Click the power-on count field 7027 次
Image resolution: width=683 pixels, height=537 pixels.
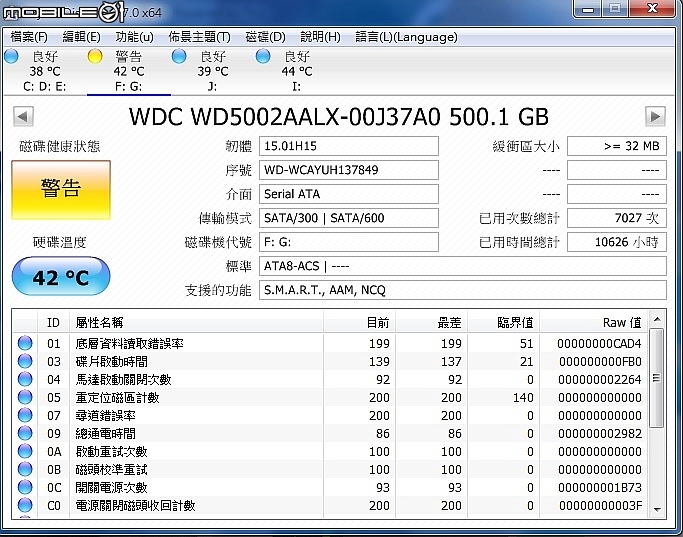tap(617, 218)
